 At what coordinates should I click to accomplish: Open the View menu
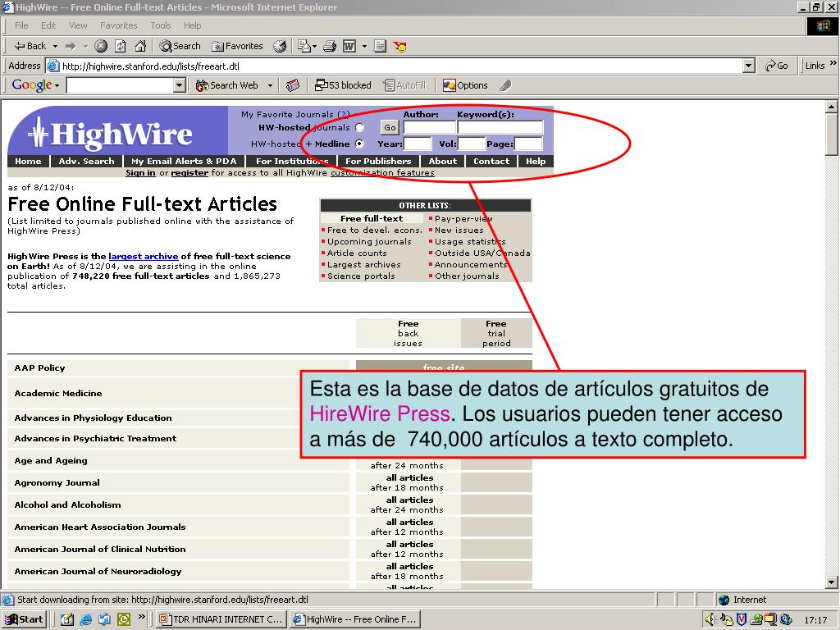[78, 25]
